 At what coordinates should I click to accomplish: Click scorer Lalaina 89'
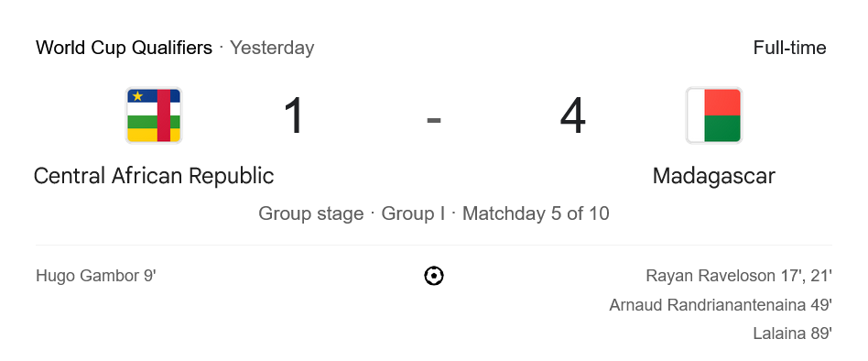(x=792, y=334)
